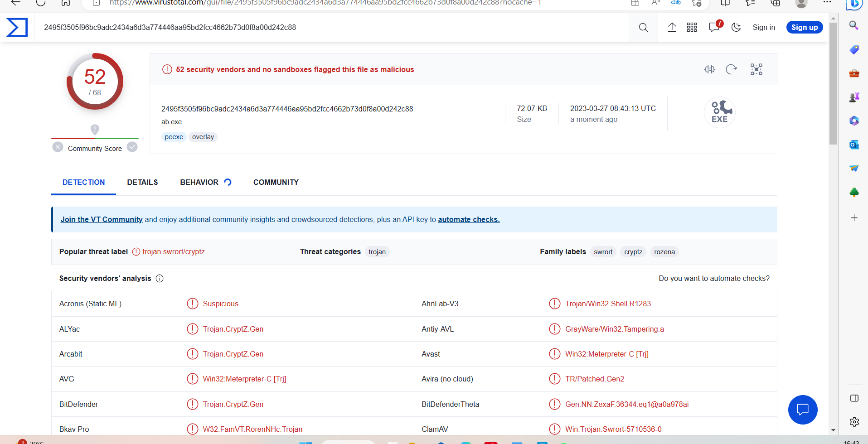Select the rozena family label
868x444 pixels.
(664, 252)
